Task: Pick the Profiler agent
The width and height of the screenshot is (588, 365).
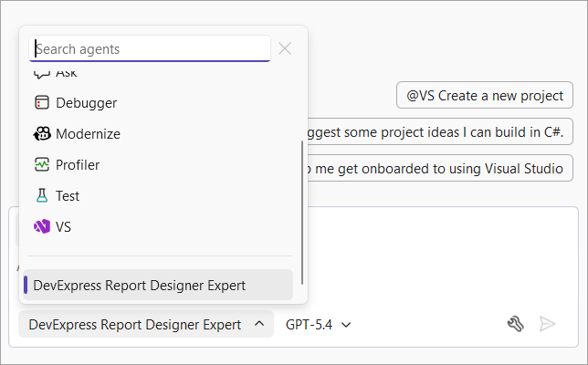Action: [157, 164]
